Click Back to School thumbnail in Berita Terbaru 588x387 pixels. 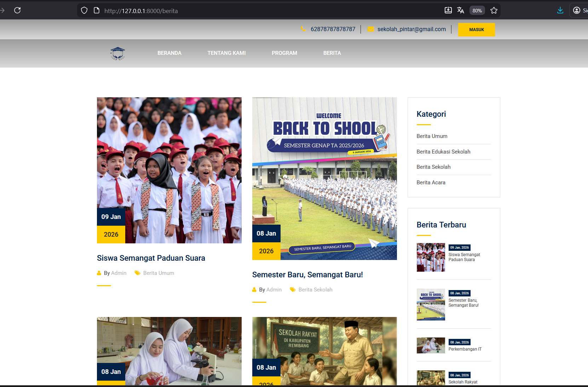[x=431, y=305]
